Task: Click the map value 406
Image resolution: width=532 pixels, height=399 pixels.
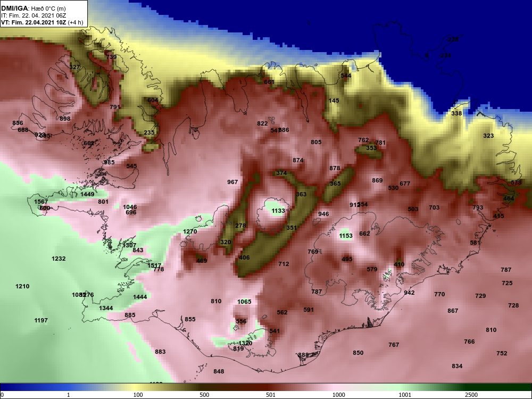Action: 244,257
